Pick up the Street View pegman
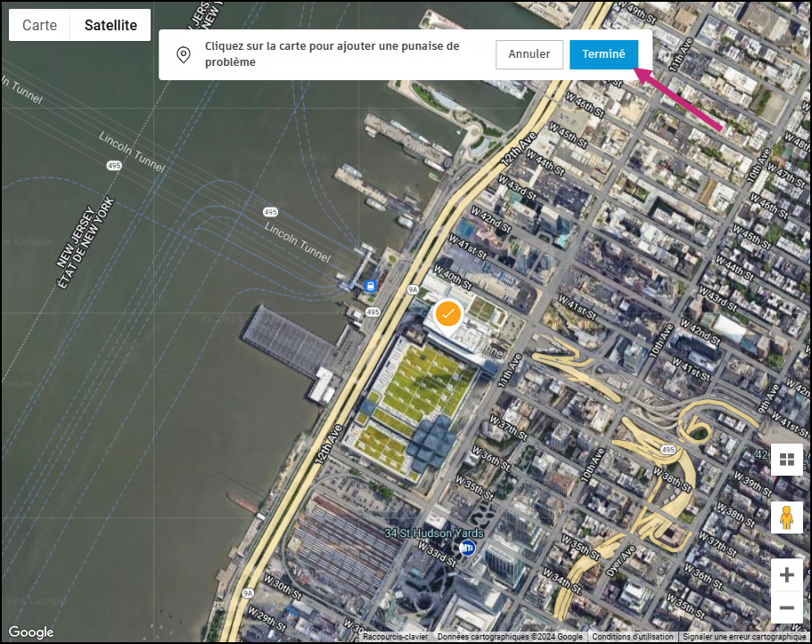The width and height of the screenshot is (812, 644). coord(787,518)
